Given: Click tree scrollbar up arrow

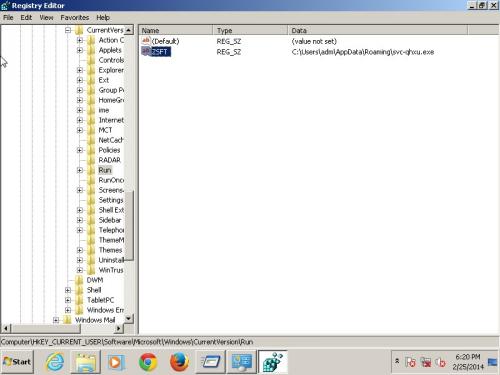Looking at the screenshot, I should pyautogui.click(x=129, y=30).
